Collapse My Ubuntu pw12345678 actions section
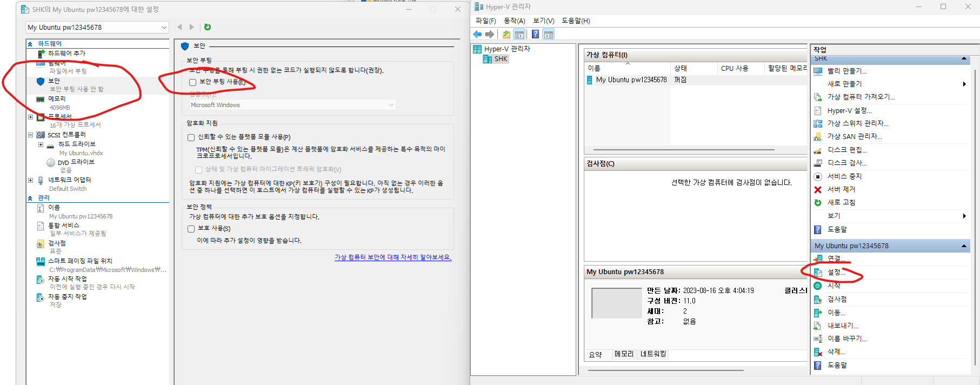 click(x=964, y=246)
